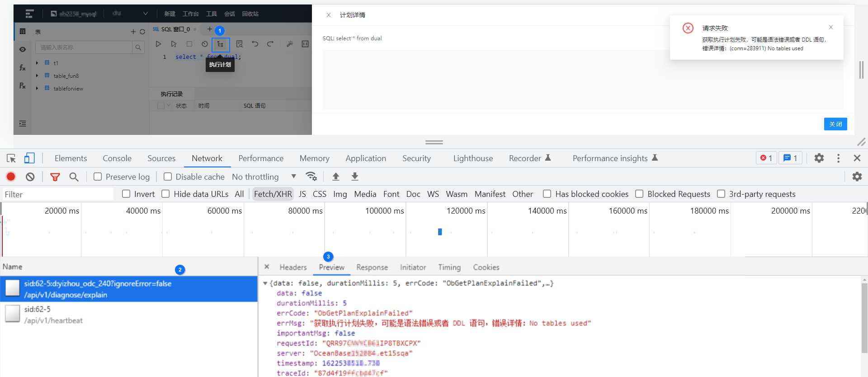Tick the Hide data URLs checkbox

tap(165, 194)
